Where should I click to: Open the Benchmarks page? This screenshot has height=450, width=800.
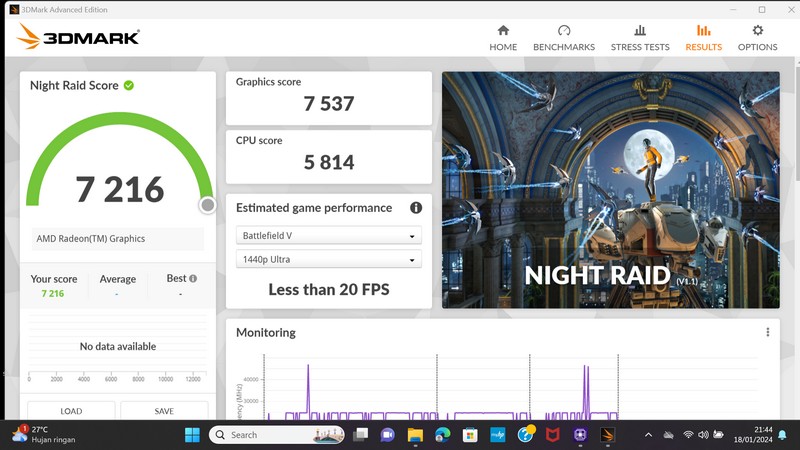coord(564,38)
